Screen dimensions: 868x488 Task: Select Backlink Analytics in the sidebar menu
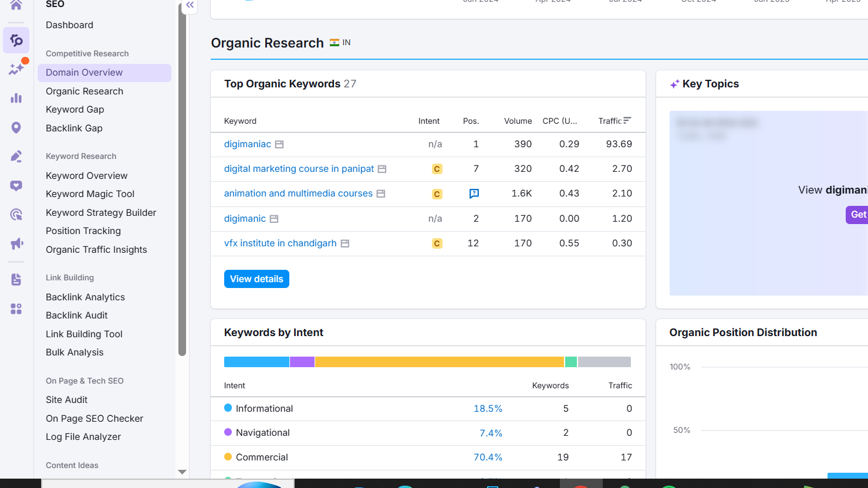(x=85, y=297)
